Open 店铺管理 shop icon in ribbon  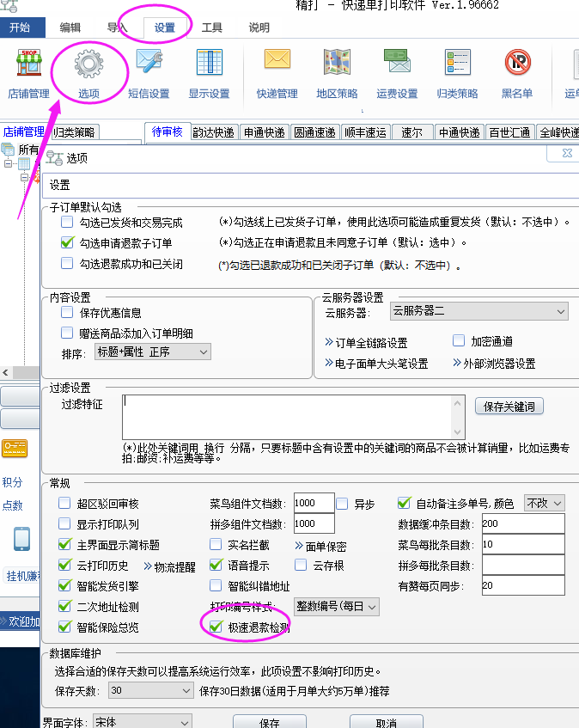(28, 63)
